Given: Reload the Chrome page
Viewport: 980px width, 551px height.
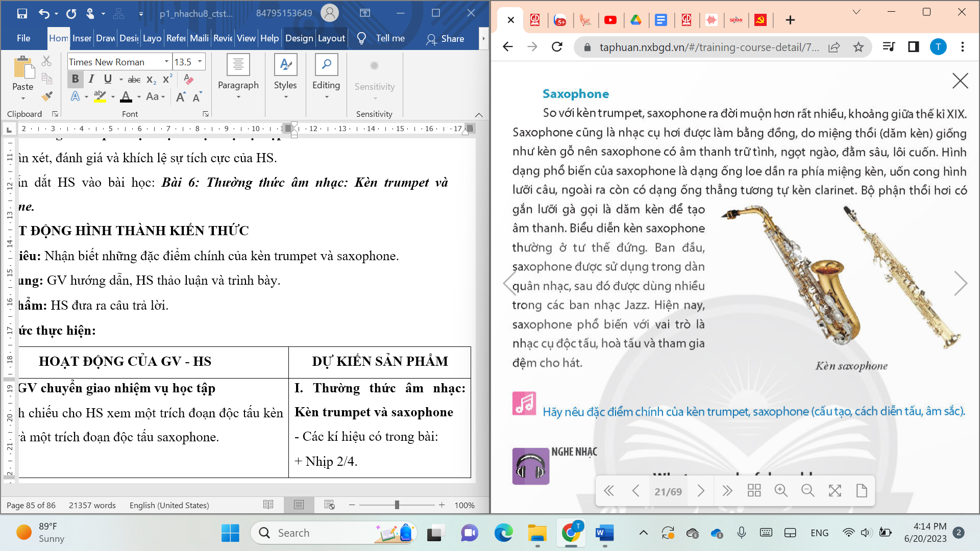Looking at the screenshot, I should pos(557,47).
